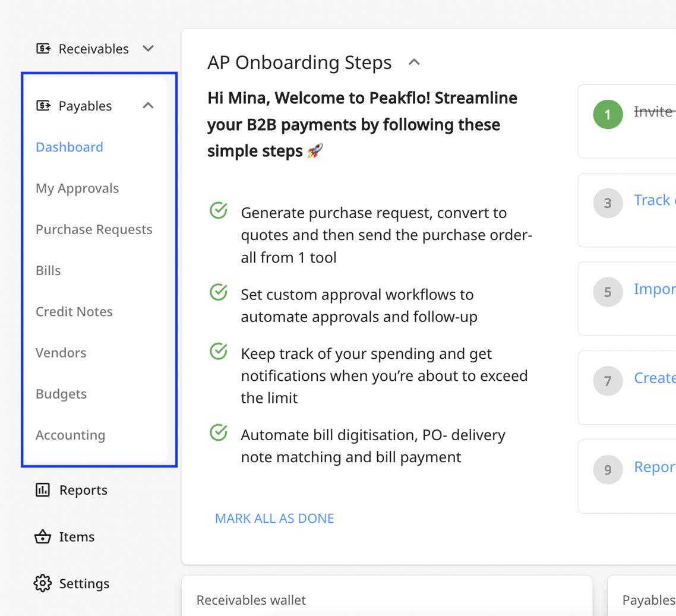Open Purchase Requests page
The image size is (676, 616).
[94, 229]
